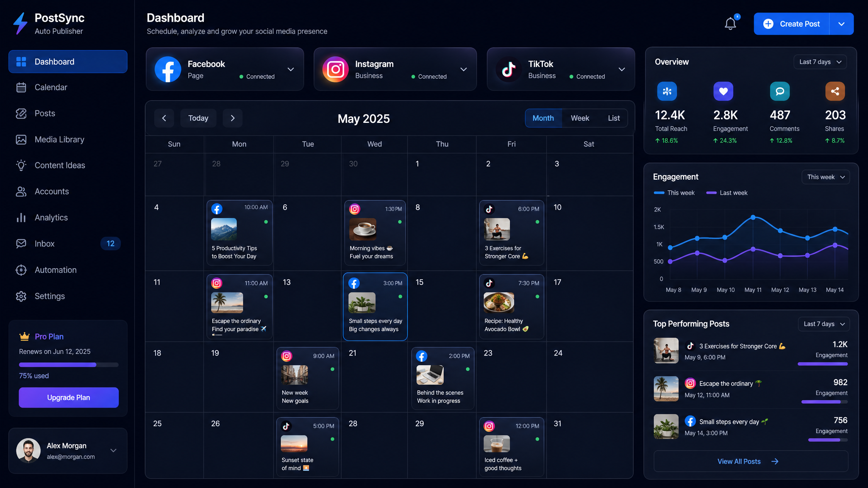Open Content Ideas page
The width and height of the screenshot is (868, 488).
tap(68, 165)
